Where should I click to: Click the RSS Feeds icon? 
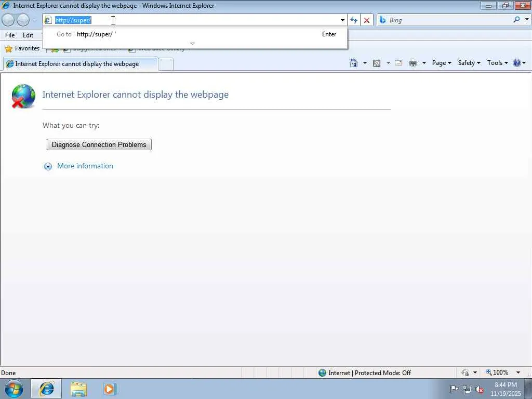(376, 63)
